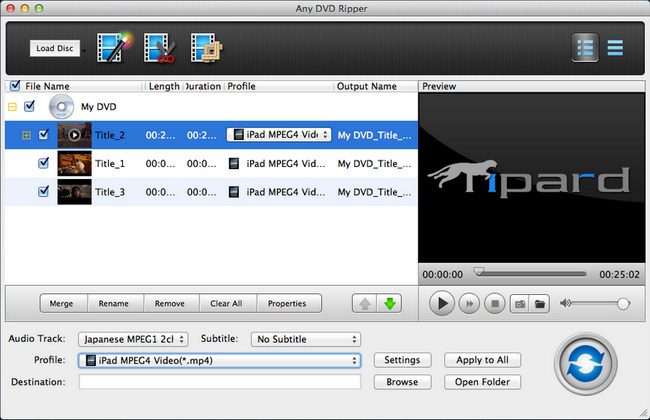This screenshot has height=420, width=650.
Task: Click Title_1 profile iPad MPEG4 text
Action: coord(286,164)
